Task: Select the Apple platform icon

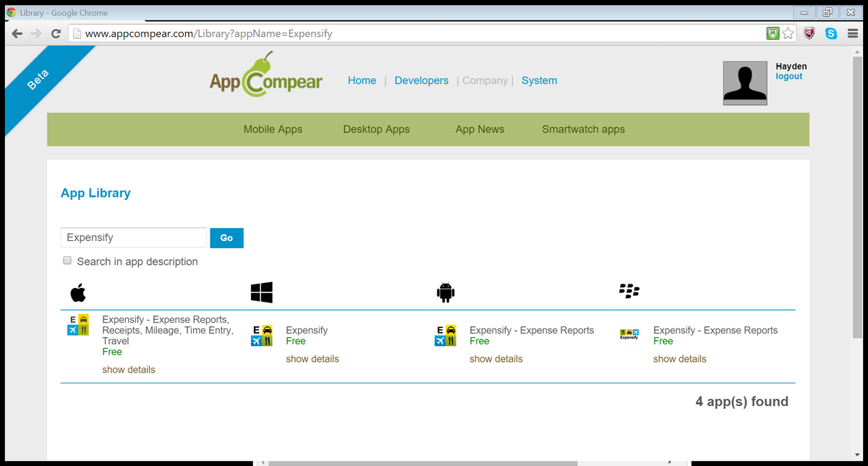Action: point(78,293)
